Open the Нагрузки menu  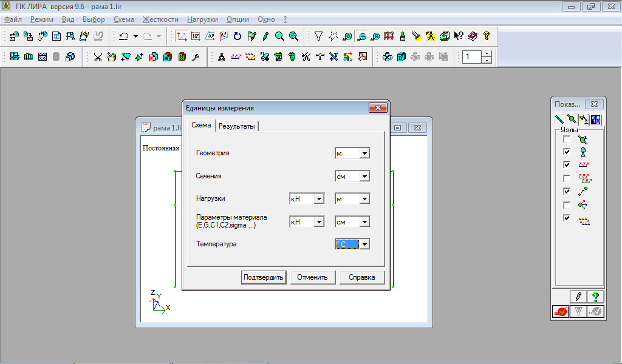[x=202, y=19]
